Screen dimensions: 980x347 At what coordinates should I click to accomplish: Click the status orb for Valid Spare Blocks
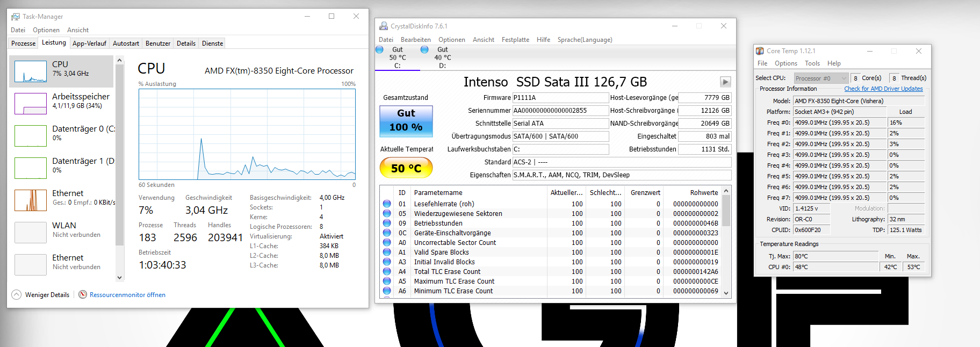pos(387,252)
